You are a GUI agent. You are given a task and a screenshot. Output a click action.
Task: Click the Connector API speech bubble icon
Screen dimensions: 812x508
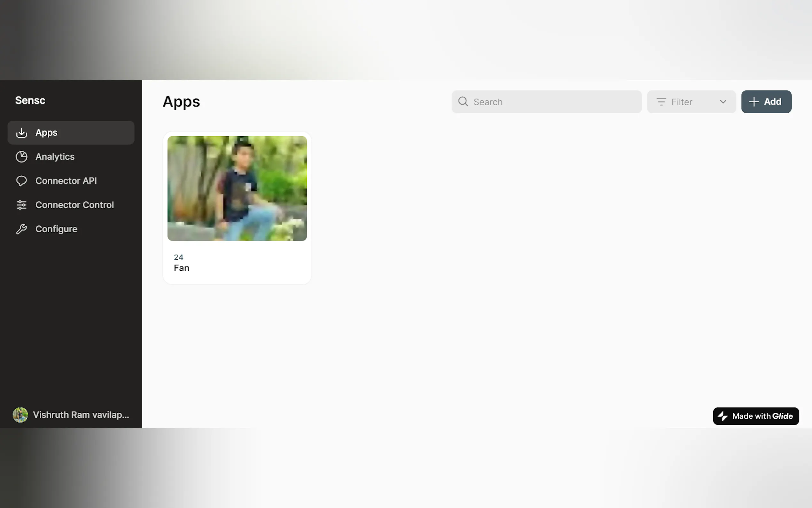(x=21, y=181)
